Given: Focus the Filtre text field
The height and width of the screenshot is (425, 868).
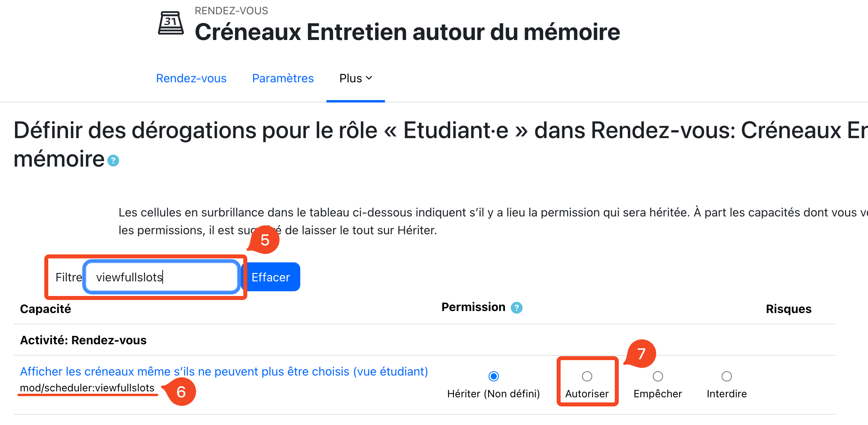Looking at the screenshot, I should pos(161,277).
